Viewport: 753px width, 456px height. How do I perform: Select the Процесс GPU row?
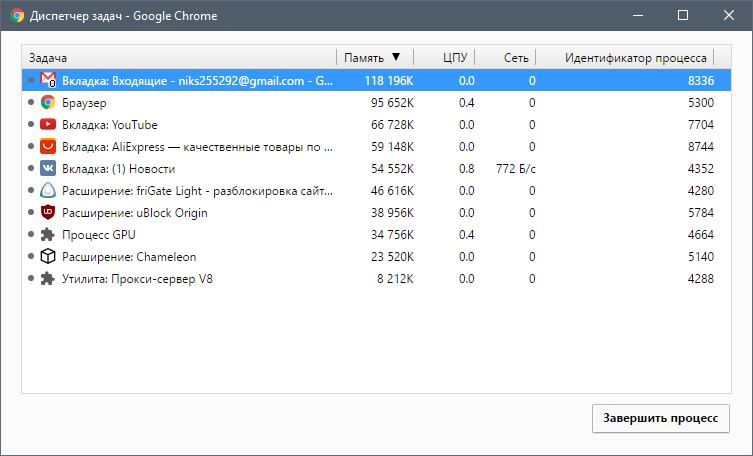click(x=376, y=234)
